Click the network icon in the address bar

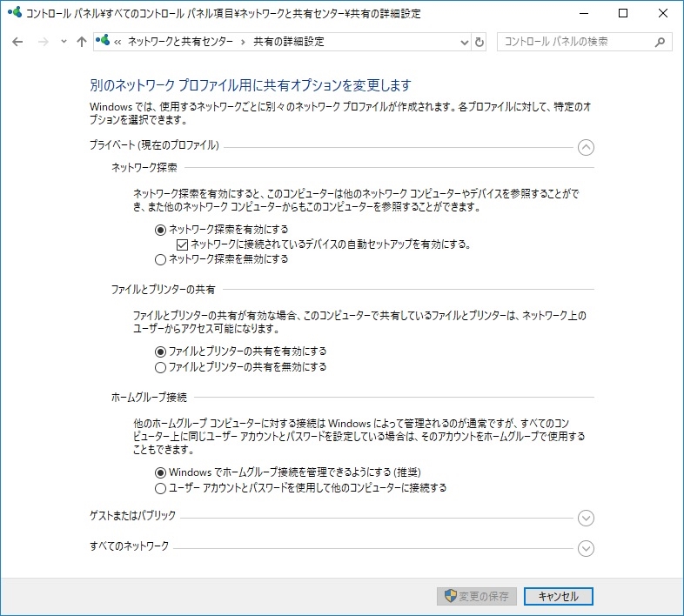(x=103, y=41)
